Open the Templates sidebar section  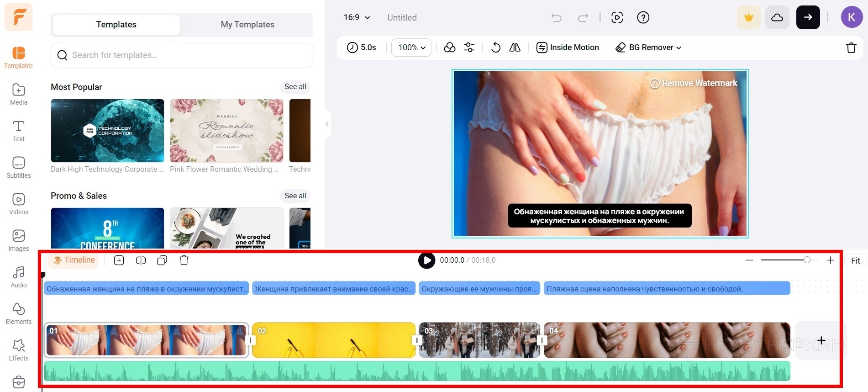[18, 58]
